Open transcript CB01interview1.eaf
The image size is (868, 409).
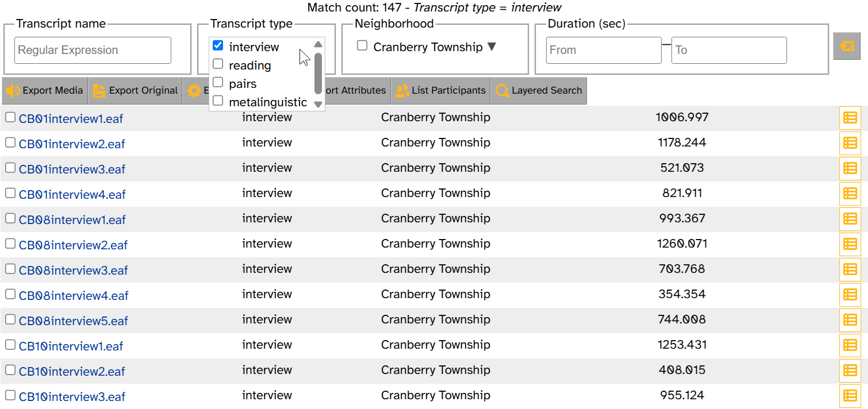[x=71, y=119]
